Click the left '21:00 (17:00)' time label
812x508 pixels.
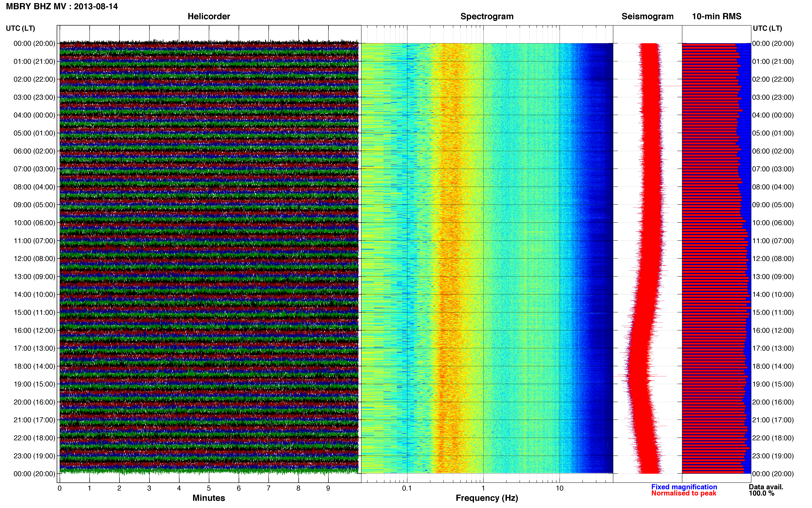tap(34, 420)
